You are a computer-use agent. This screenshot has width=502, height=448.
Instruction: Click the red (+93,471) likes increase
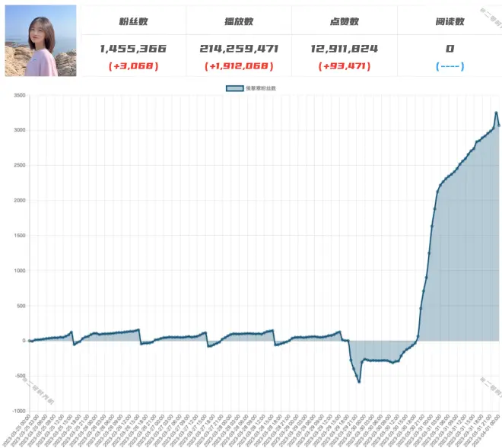(x=345, y=66)
